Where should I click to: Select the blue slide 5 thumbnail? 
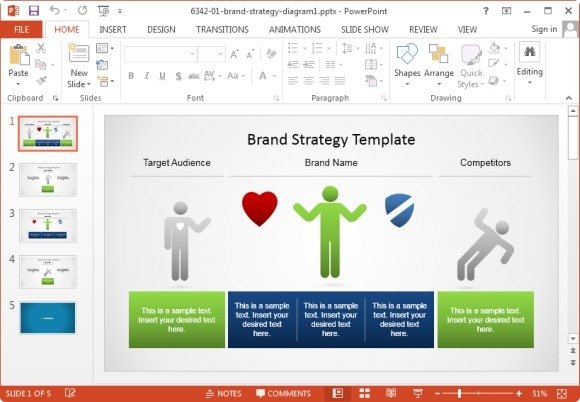pos(48,318)
